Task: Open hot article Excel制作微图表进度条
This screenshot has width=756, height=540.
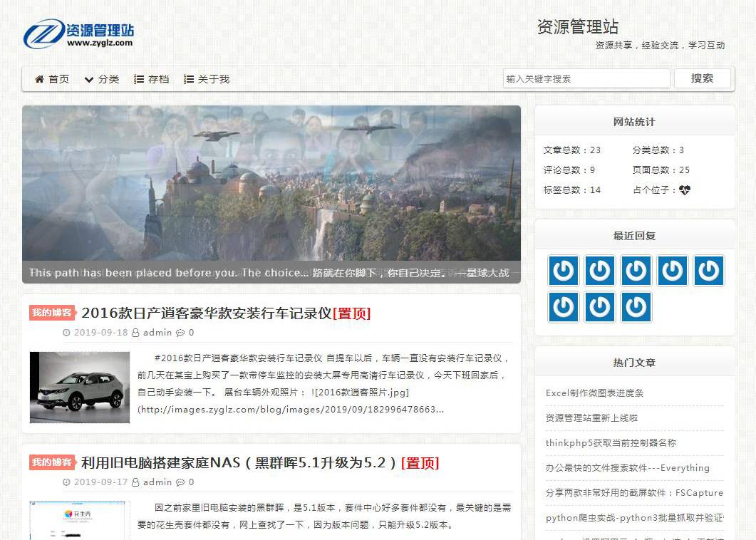Action: coord(594,393)
